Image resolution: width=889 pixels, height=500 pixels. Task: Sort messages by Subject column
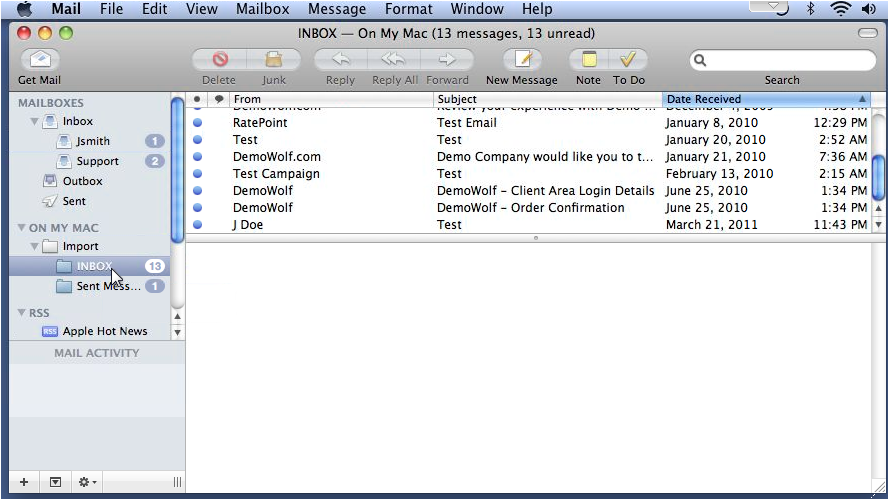point(548,99)
